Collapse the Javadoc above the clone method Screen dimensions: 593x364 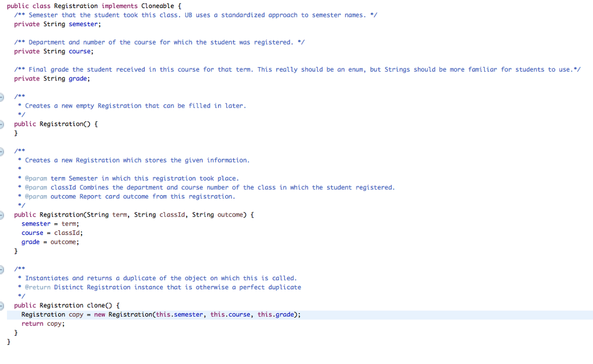(2, 269)
